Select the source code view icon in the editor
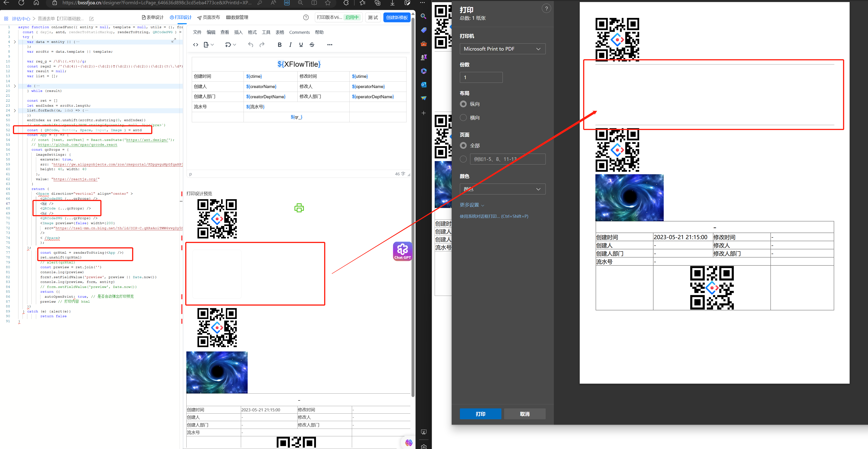The width and height of the screenshot is (868, 449). click(196, 44)
